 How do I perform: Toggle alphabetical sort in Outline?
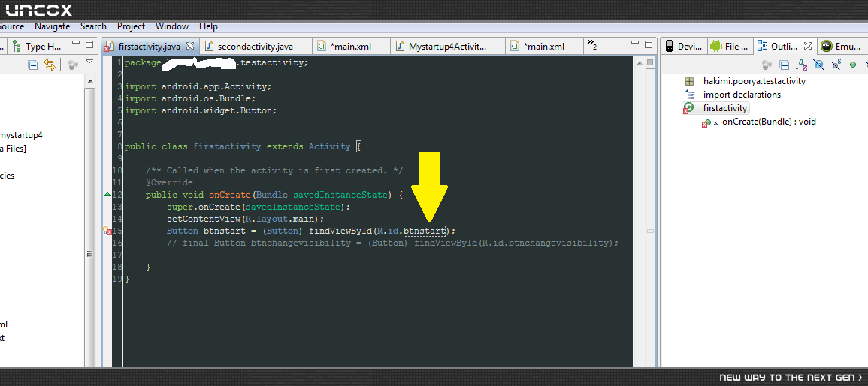pos(801,65)
